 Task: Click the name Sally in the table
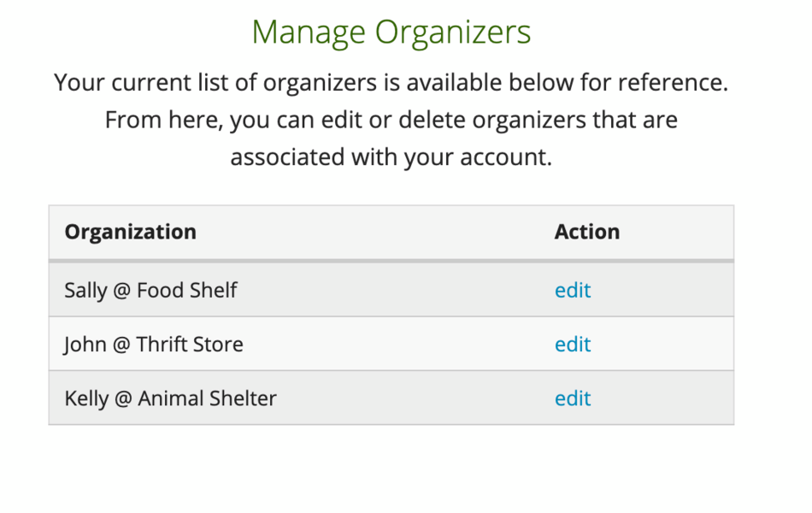[x=85, y=291]
